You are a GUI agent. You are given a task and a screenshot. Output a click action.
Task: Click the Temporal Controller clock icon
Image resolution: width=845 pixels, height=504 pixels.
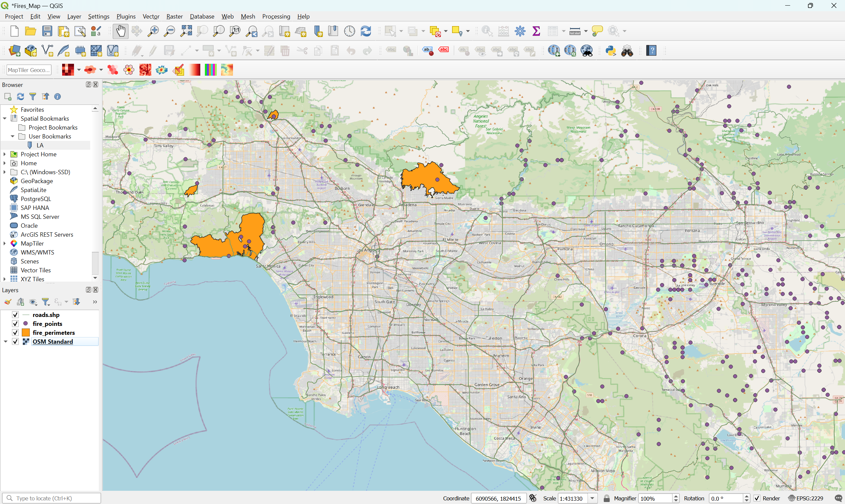[349, 31]
